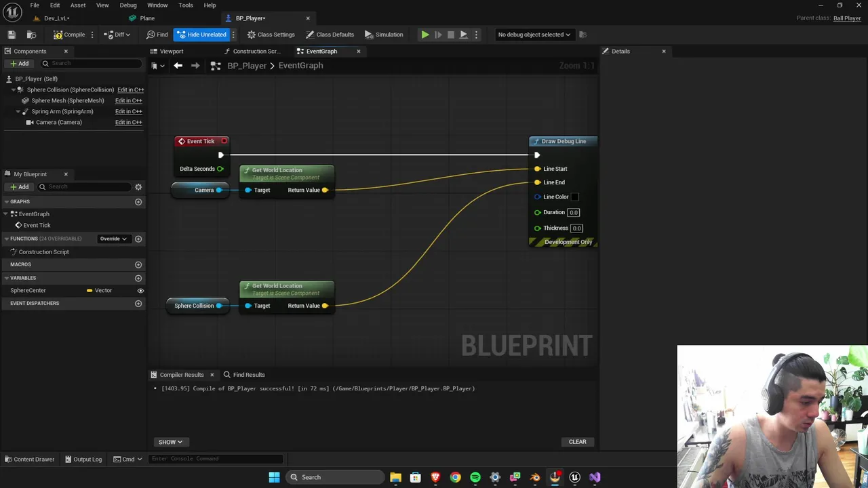The height and width of the screenshot is (488, 868).
Task: Clear the compiler results log
Action: click(578, 442)
